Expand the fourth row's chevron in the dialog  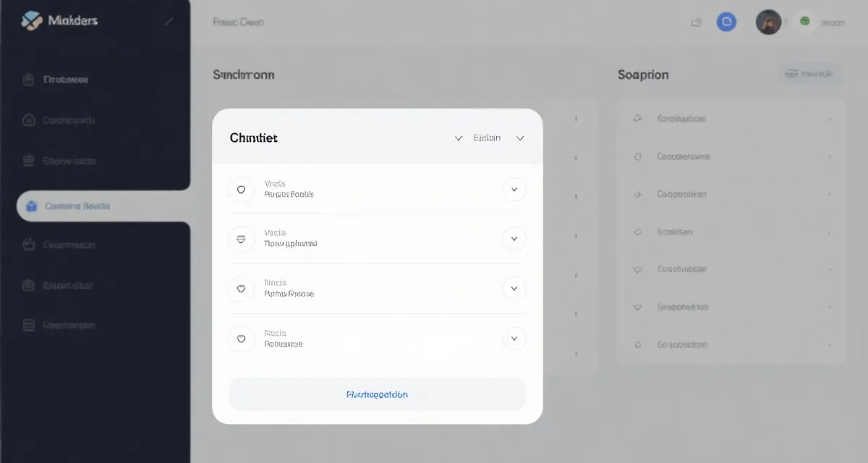click(514, 339)
